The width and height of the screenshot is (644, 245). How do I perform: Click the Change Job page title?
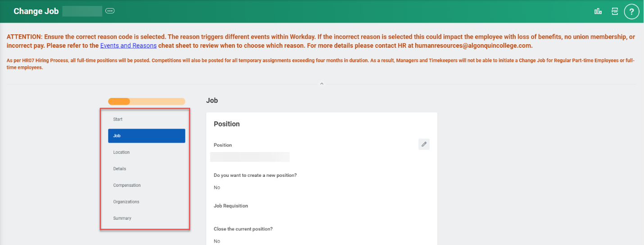click(x=36, y=11)
